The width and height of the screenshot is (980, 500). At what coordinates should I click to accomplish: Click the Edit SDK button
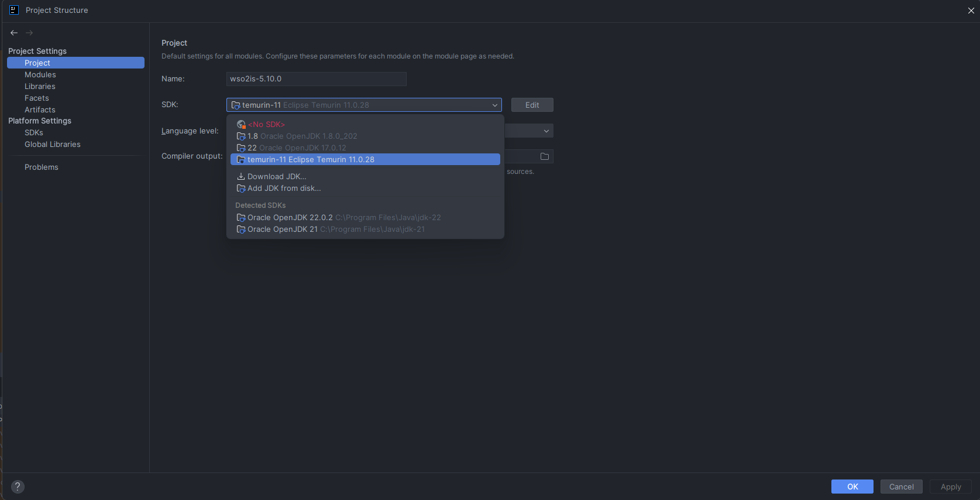[532, 105]
